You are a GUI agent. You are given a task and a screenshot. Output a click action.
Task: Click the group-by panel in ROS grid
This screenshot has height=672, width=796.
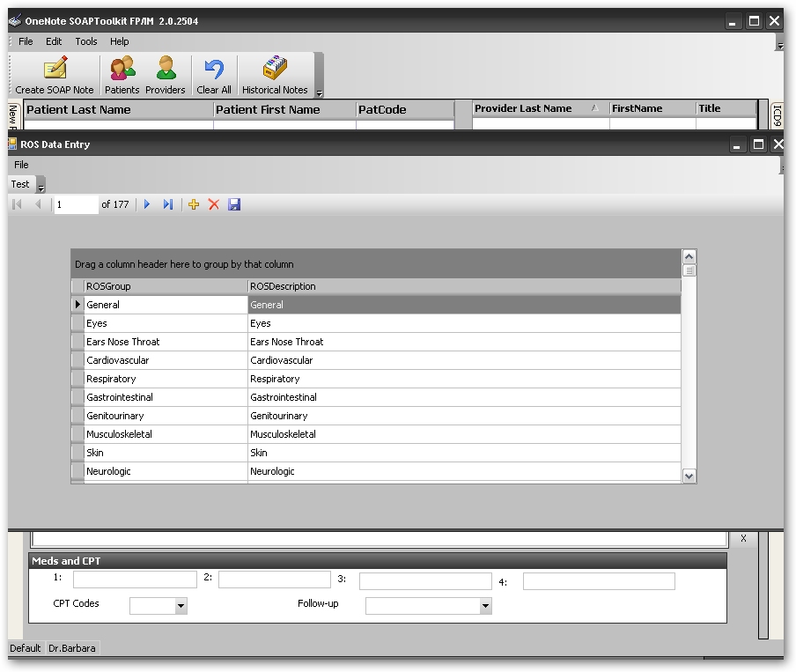pyautogui.click(x=376, y=263)
